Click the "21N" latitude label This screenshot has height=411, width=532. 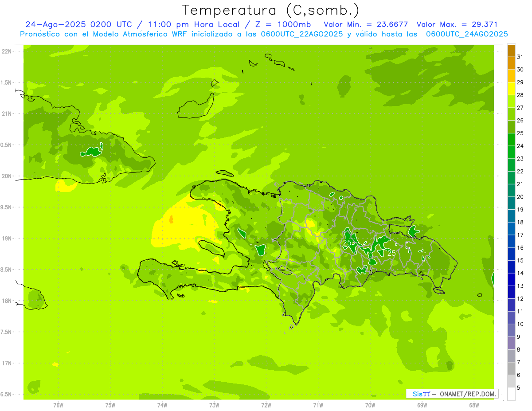click(x=6, y=114)
